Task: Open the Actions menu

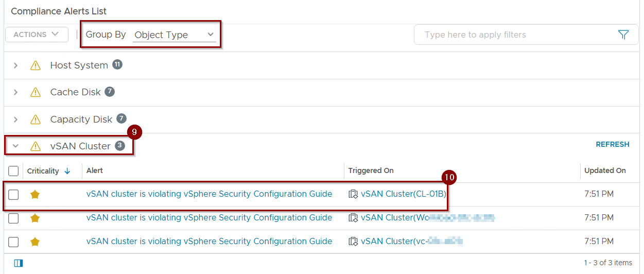Action: pyautogui.click(x=36, y=35)
